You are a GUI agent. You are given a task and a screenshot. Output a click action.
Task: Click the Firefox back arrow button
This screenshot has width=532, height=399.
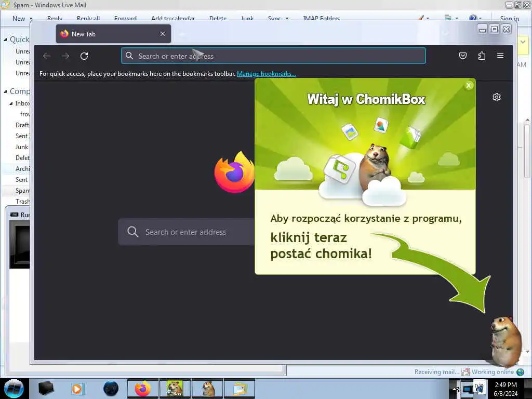[47, 56]
